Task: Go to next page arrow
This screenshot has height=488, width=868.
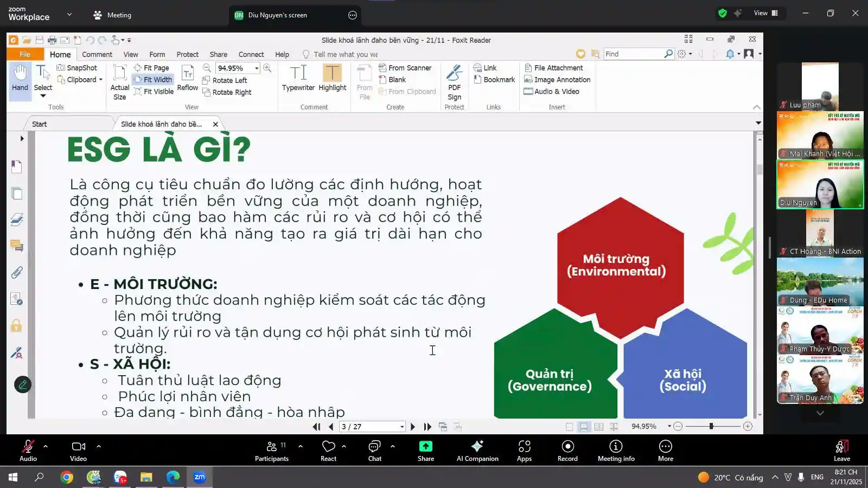Action: (x=413, y=427)
